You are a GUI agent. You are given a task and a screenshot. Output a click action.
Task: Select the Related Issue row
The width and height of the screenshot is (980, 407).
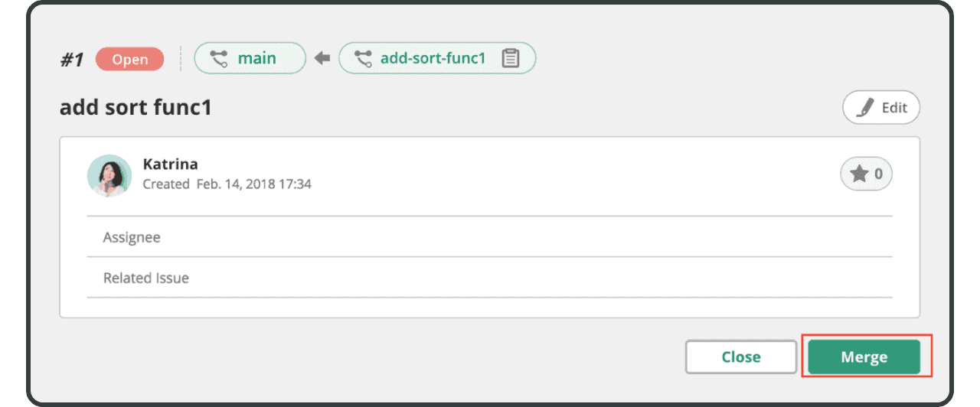click(x=490, y=278)
